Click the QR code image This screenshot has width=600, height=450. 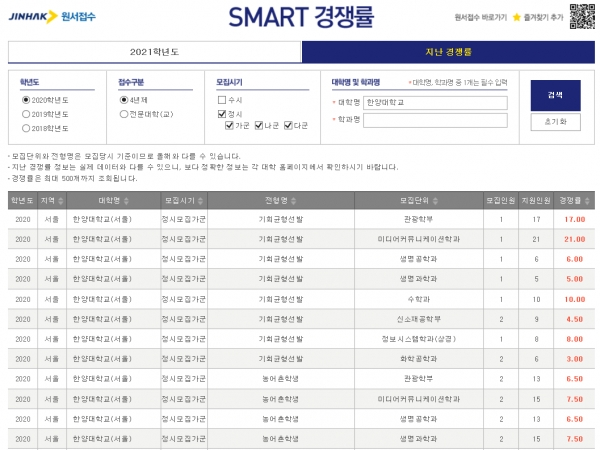click(581, 17)
